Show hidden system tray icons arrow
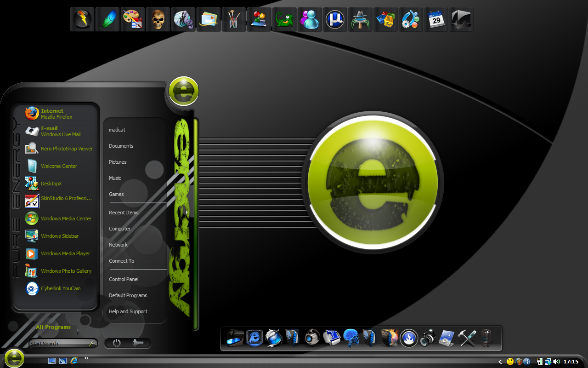Screen dimensions: 588x368 (500, 362)
